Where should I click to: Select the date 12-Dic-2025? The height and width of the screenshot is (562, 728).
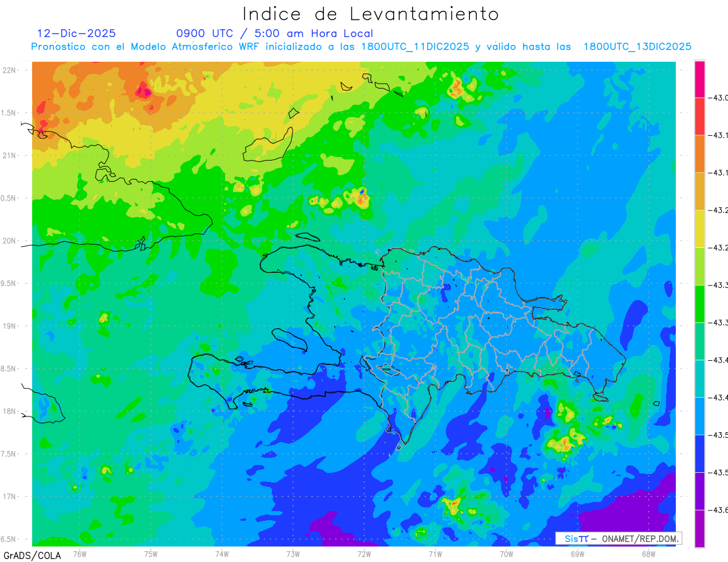[x=76, y=34]
